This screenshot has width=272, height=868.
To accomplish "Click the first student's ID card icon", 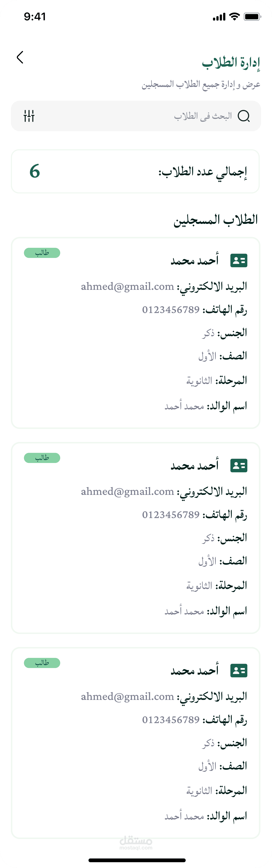I will click(239, 260).
